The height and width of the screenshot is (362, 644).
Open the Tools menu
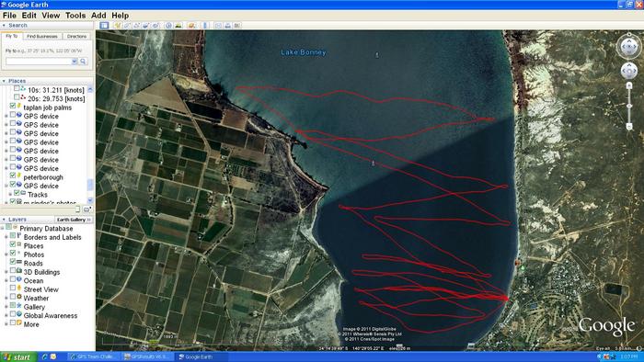[x=75, y=16]
